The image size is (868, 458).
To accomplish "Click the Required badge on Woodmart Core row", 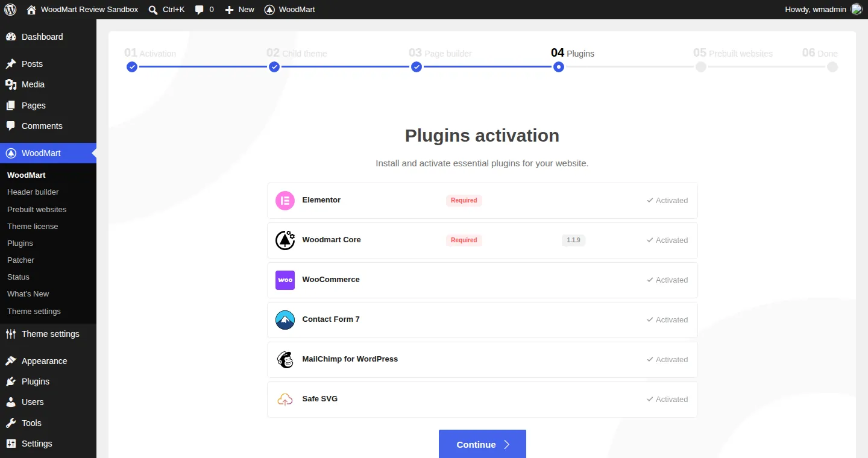I will 464,240.
